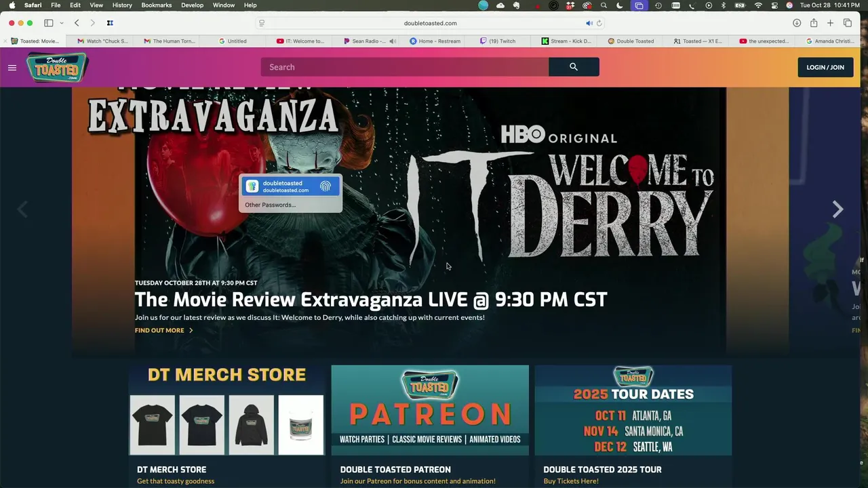Switch to the Untitled Google tab
Screen dimensions: 868x488
click(233, 41)
